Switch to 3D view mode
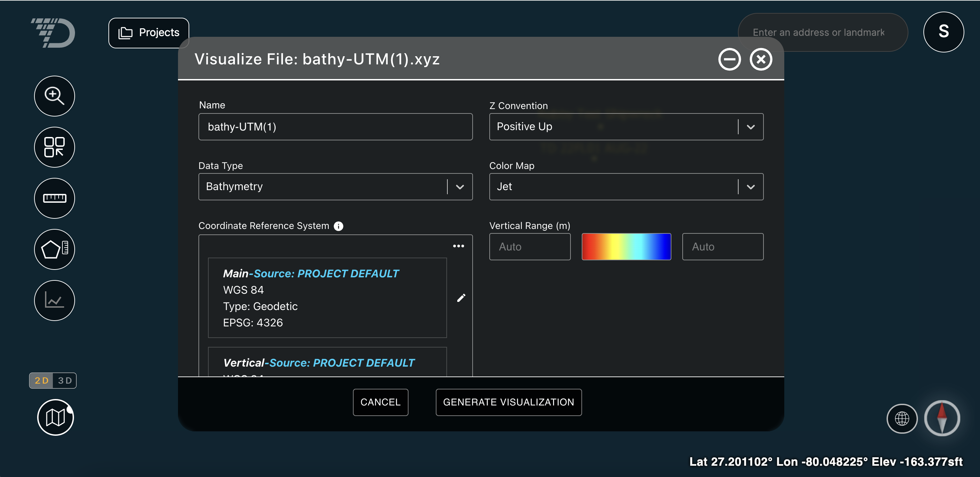This screenshot has width=980, height=477. click(65, 381)
